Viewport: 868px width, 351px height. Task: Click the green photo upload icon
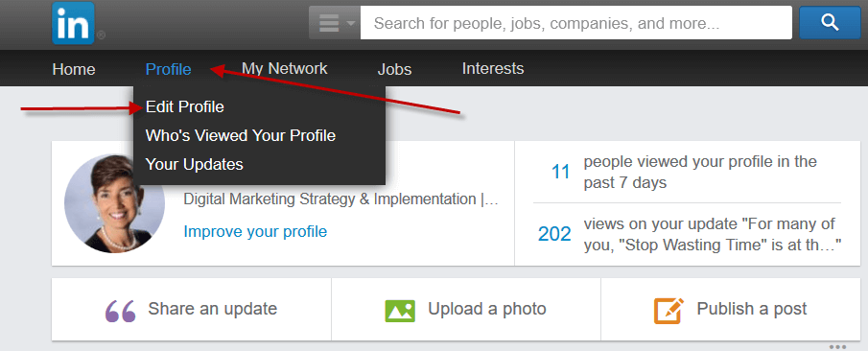click(400, 311)
